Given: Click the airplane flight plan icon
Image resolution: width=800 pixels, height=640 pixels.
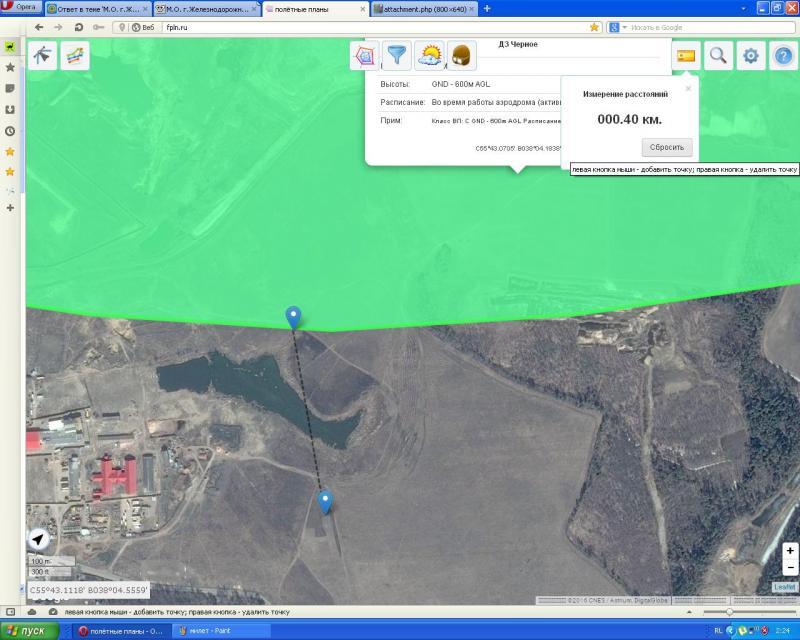Looking at the screenshot, I should (x=43, y=56).
